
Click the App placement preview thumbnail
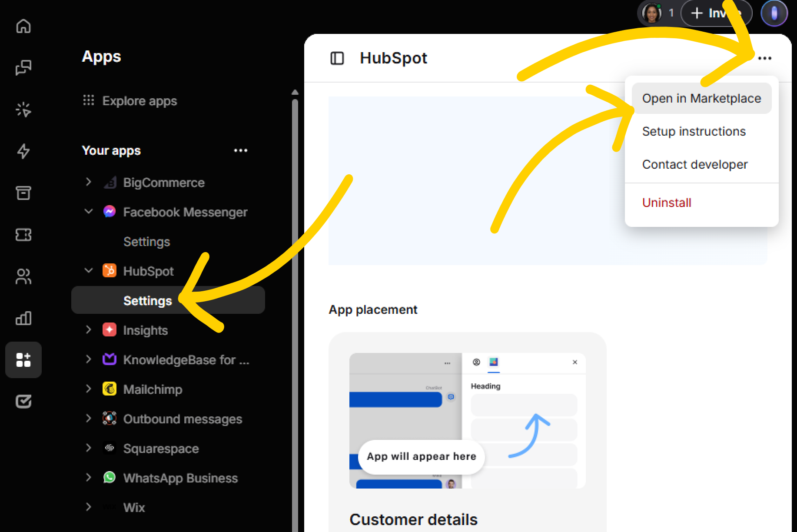click(468, 421)
